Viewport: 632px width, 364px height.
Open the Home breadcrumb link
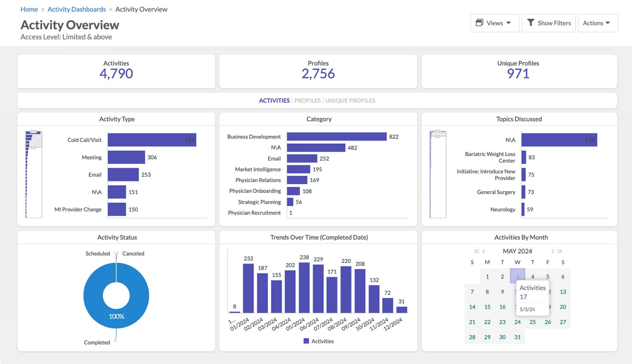coord(29,9)
